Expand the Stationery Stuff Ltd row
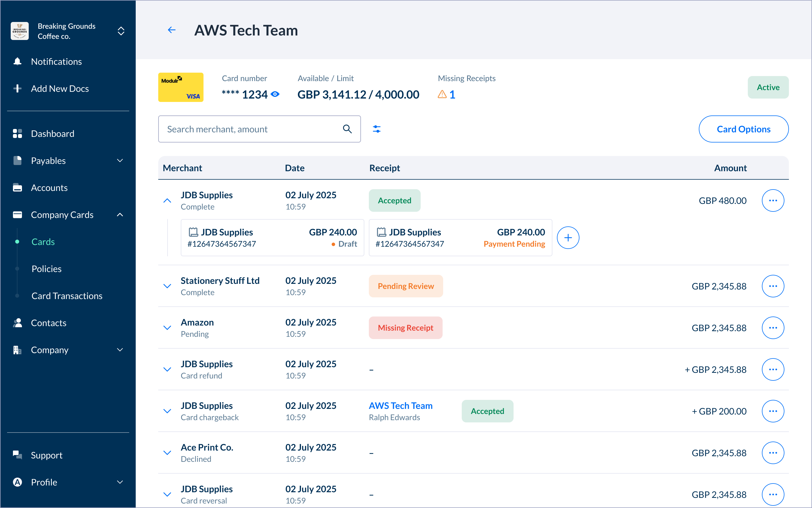The height and width of the screenshot is (508, 812). (167, 286)
